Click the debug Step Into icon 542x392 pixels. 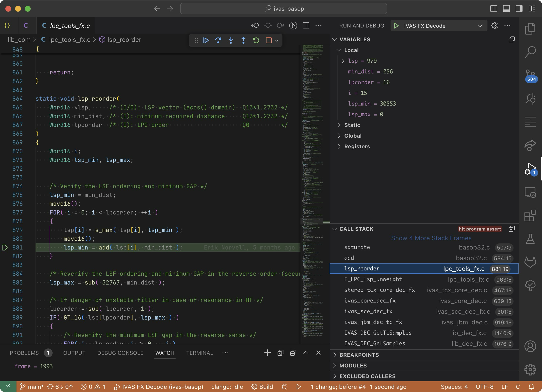coord(231,40)
